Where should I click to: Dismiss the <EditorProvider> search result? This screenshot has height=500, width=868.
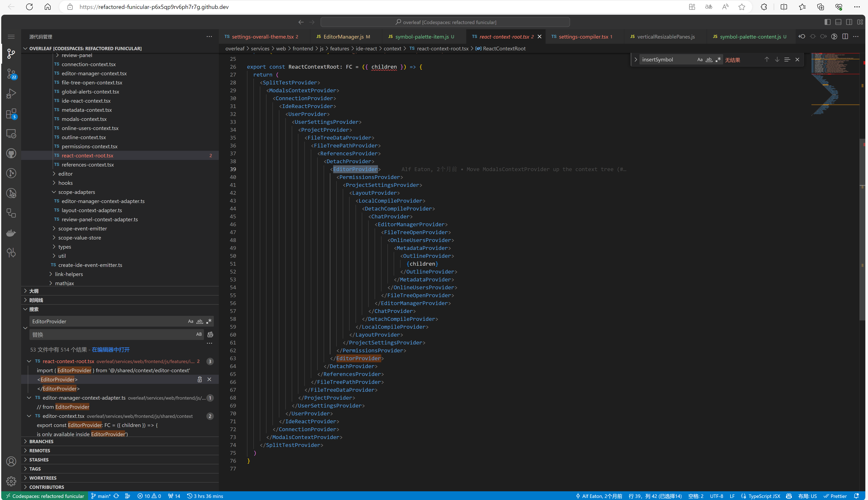[209, 379]
